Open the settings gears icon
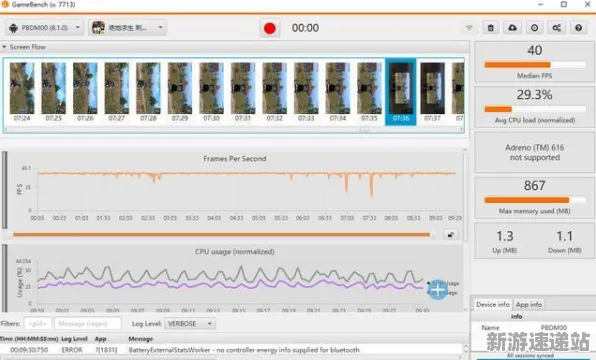596x360 pixels. (x=556, y=28)
